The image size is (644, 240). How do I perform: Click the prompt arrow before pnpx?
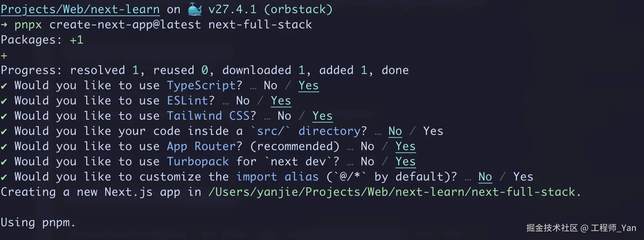pyautogui.click(x=4, y=25)
